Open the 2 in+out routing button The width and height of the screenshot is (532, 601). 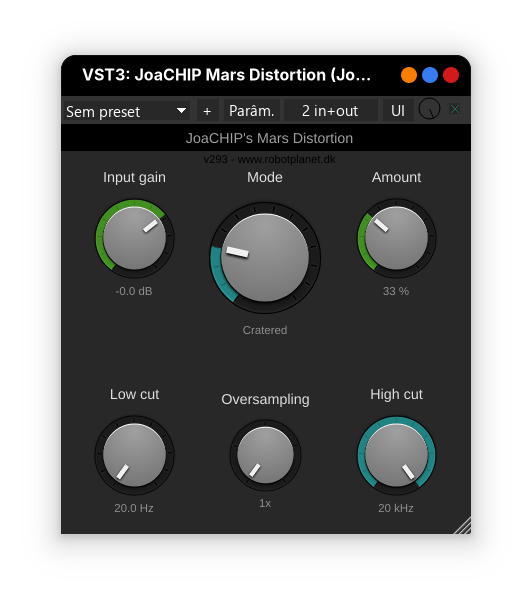click(330, 111)
